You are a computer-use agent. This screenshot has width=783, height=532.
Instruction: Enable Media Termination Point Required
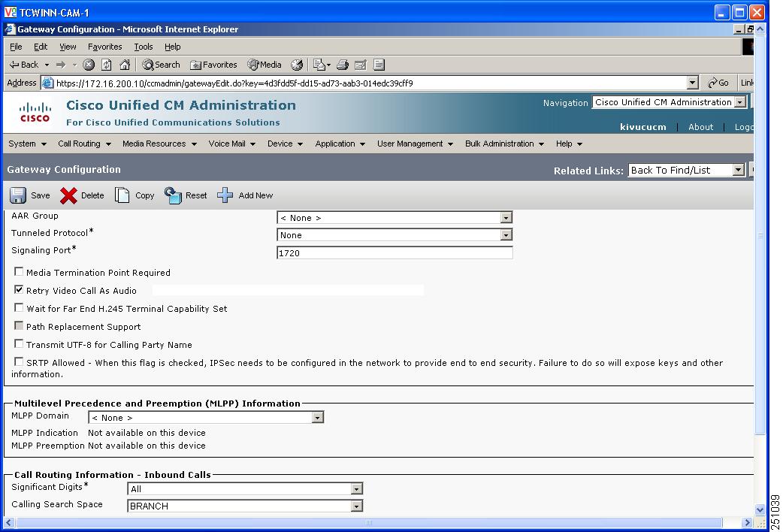pos(19,272)
